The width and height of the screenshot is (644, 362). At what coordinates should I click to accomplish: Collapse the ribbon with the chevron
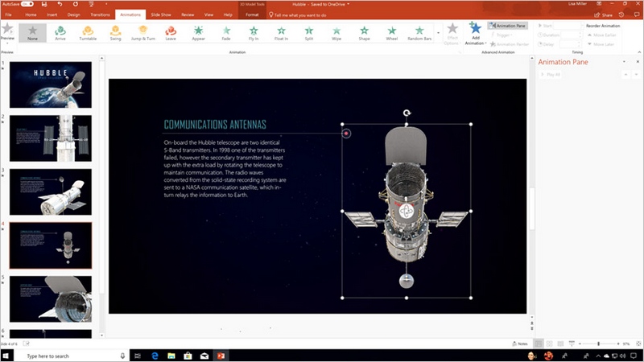tap(638, 52)
